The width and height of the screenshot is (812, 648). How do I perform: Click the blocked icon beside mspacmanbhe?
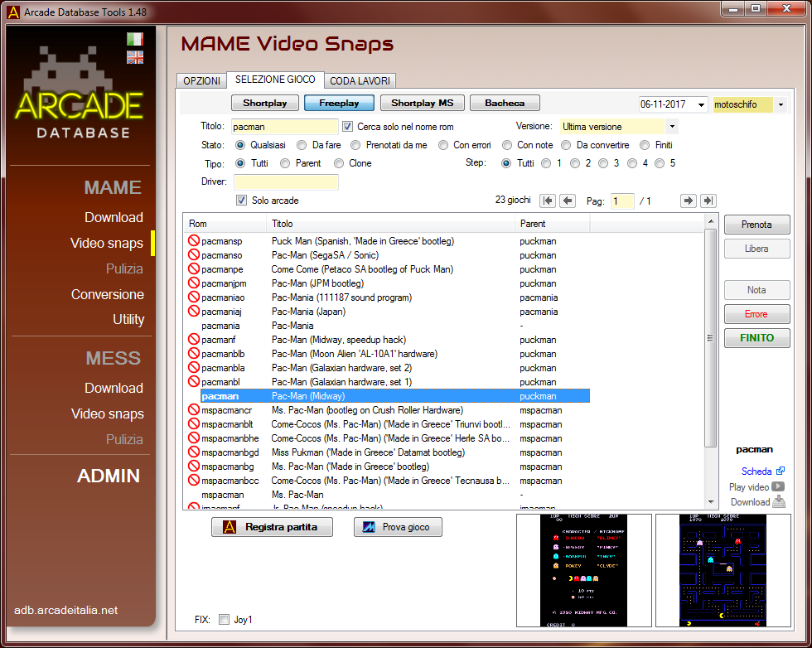click(x=194, y=438)
